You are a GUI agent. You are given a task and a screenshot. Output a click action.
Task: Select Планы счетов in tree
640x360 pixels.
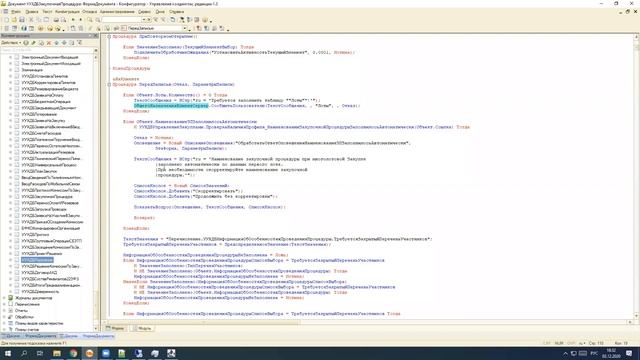[27, 329]
